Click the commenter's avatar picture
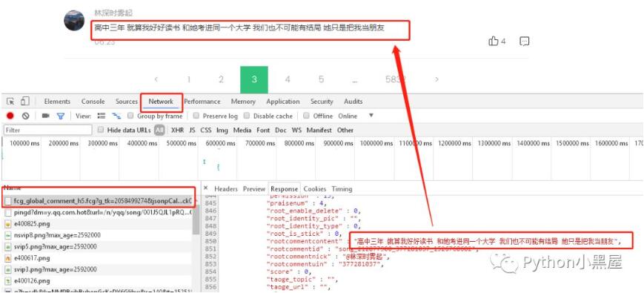Image resolution: width=644 pixels, height=293 pixels. click(x=74, y=20)
